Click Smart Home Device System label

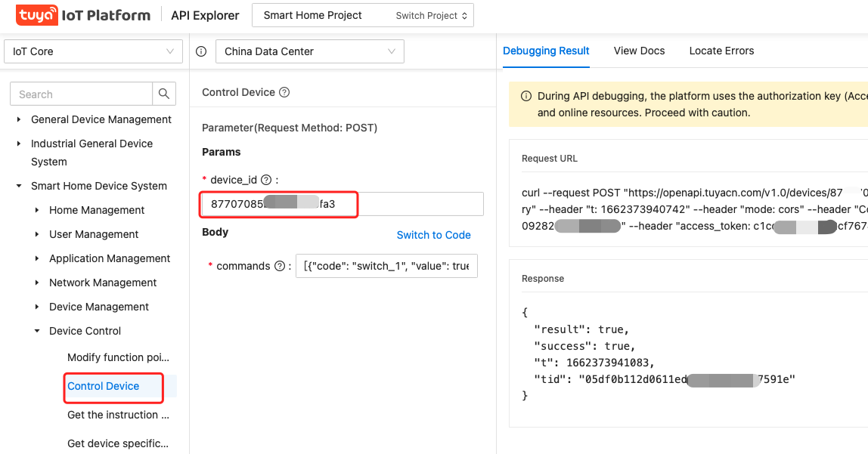[x=99, y=186]
